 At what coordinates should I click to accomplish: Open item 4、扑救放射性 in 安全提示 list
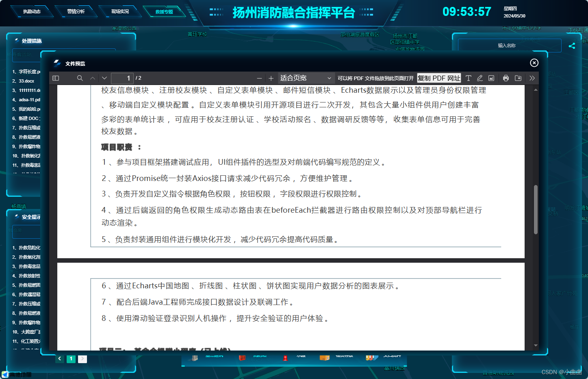[x=26, y=276]
